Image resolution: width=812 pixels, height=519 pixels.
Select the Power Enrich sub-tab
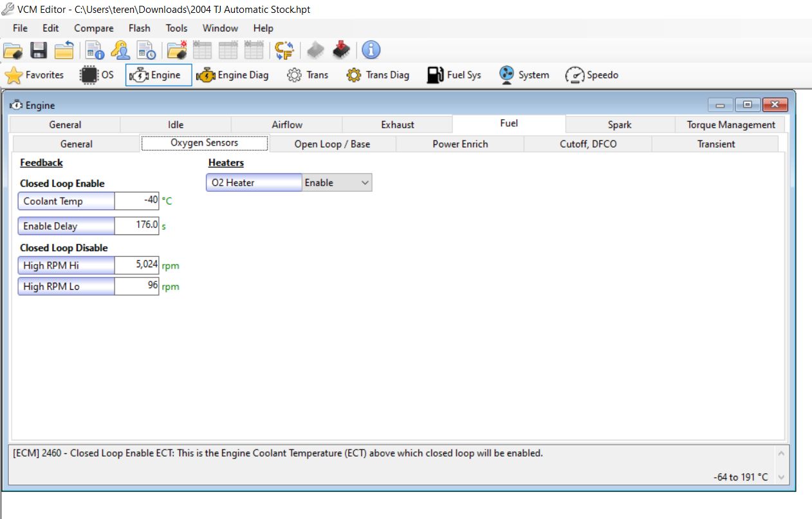(x=460, y=144)
